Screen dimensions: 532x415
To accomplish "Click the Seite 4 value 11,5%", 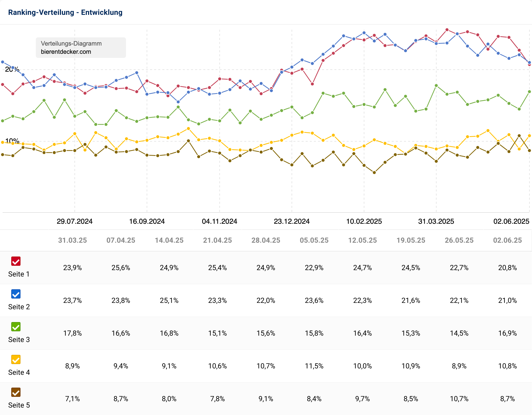I will [314, 366].
